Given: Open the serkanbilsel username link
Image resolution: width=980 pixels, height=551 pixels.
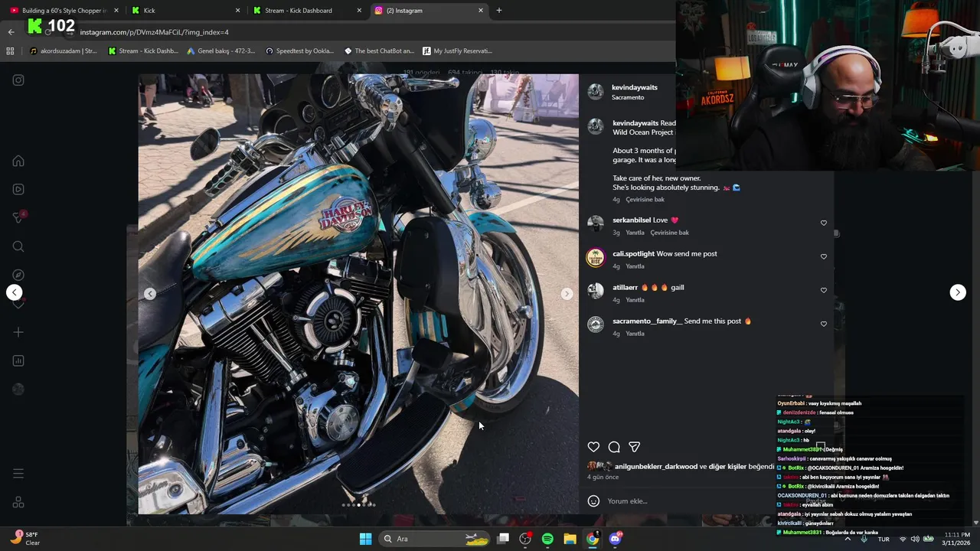Looking at the screenshot, I should (632, 220).
